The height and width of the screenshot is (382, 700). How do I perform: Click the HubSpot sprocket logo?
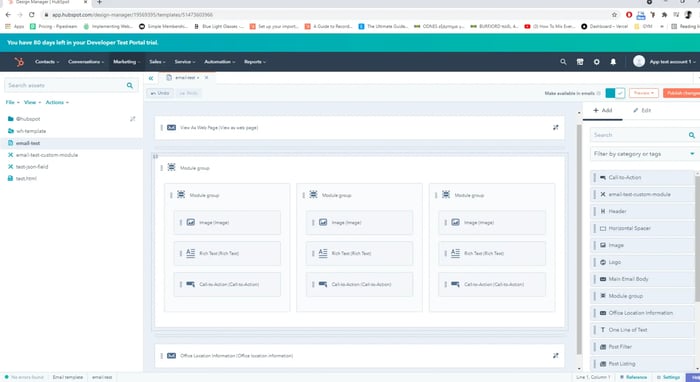coord(19,62)
